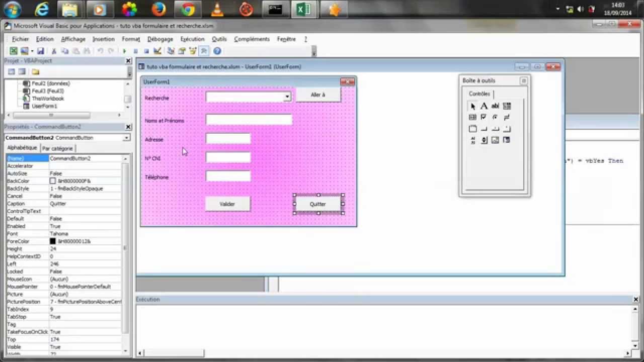Screen dimensions: 644x362
Task: Click the green Run macro icon
Action: [124, 51]
